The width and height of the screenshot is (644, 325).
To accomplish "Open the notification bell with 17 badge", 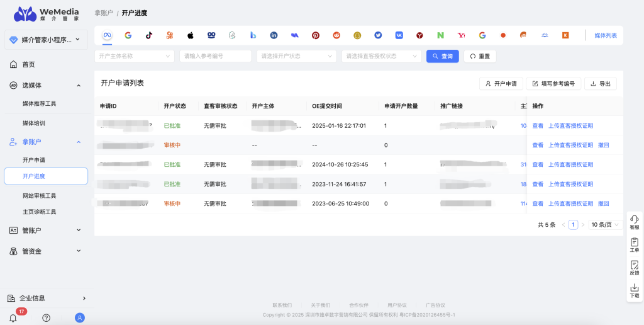I will point(13,317).
